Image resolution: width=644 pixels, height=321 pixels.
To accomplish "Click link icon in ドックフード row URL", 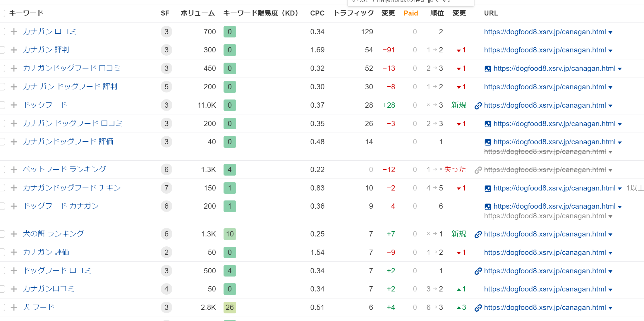I will (478, 106).
